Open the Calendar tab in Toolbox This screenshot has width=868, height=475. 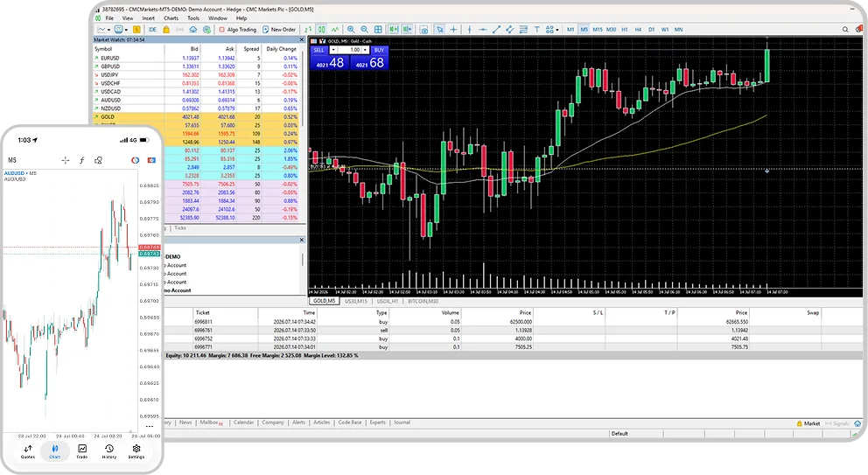[243, 423]
